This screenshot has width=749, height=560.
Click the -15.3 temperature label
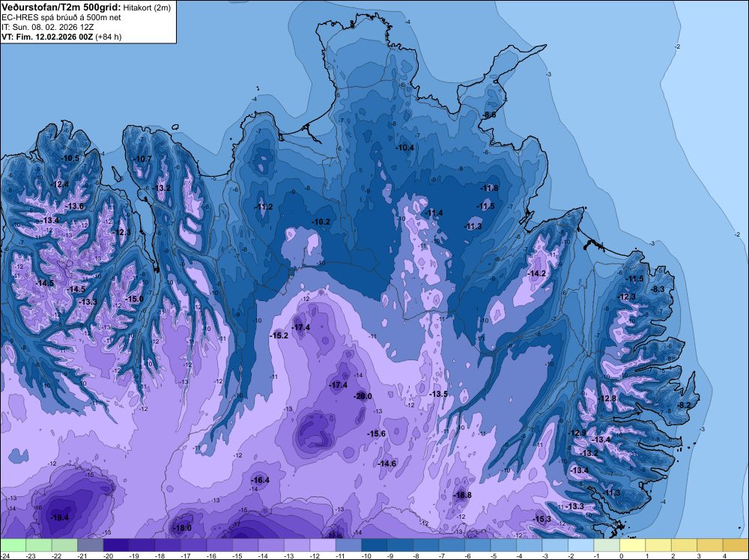[542, 519]
